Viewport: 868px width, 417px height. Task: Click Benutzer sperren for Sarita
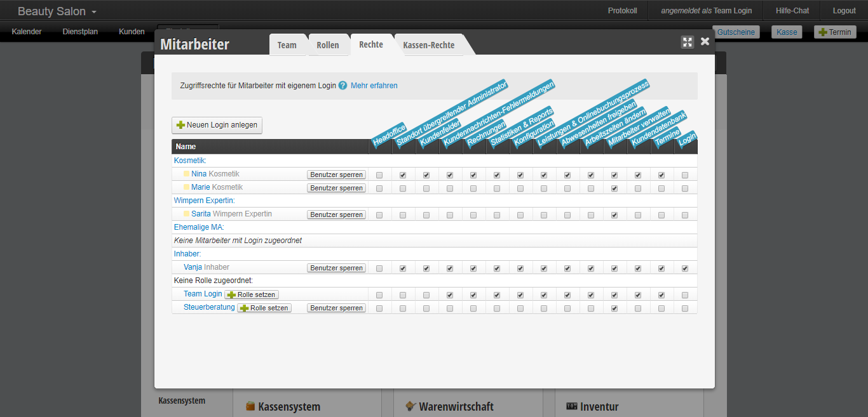point(337,215)
